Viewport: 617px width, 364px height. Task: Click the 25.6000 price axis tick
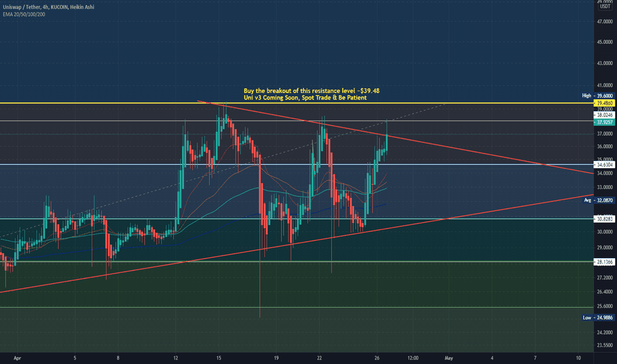coord(605,306)
